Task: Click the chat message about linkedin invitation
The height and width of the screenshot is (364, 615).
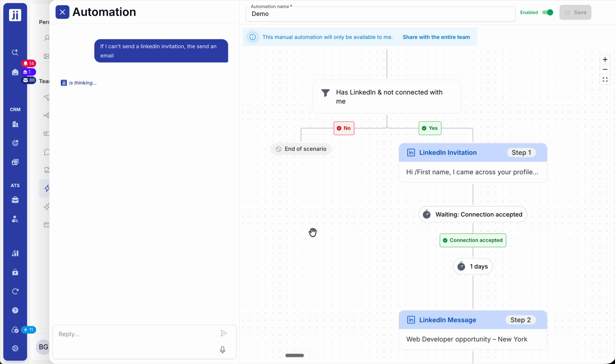Action: tap(161, 51)
